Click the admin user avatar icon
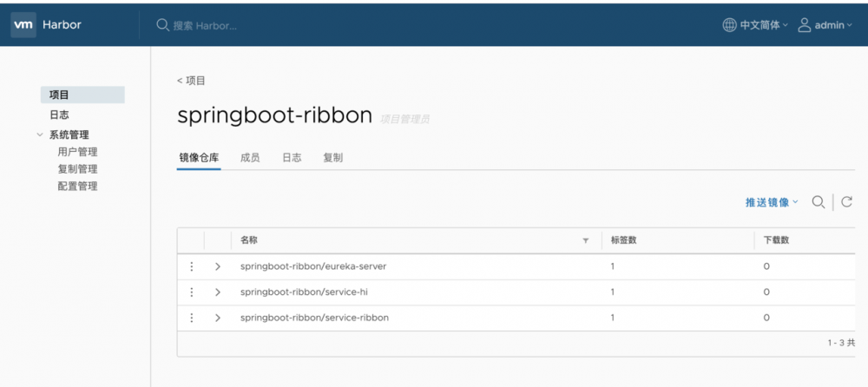Screen dimensions: 868x387 click(x=805, y=25)
